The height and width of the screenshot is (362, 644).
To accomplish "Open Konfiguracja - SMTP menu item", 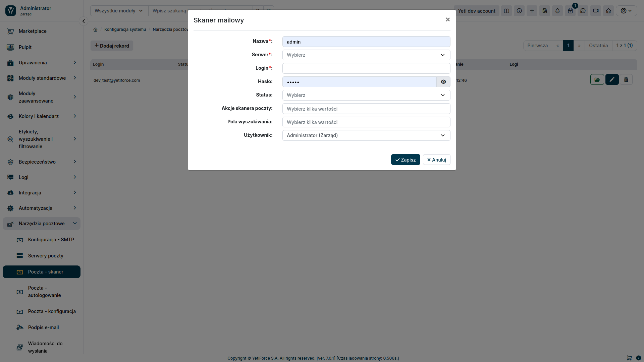I will [x=51, y=239].
